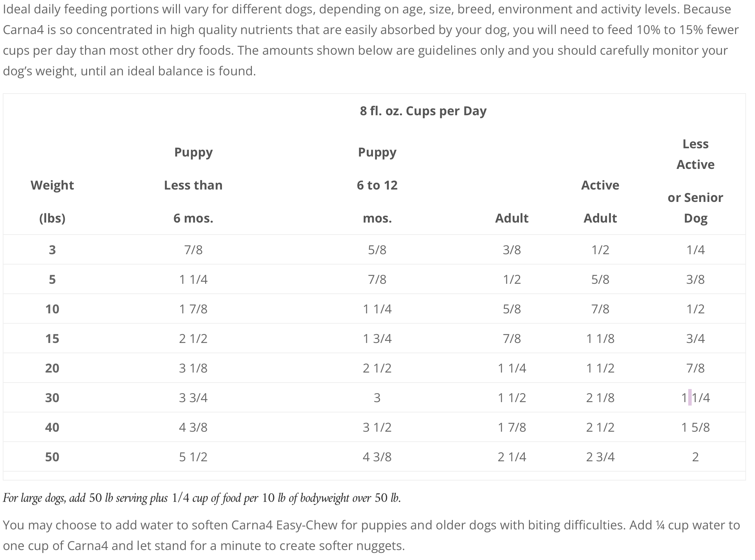Click the "Active Adult" column header

click(x=600, y=202)
